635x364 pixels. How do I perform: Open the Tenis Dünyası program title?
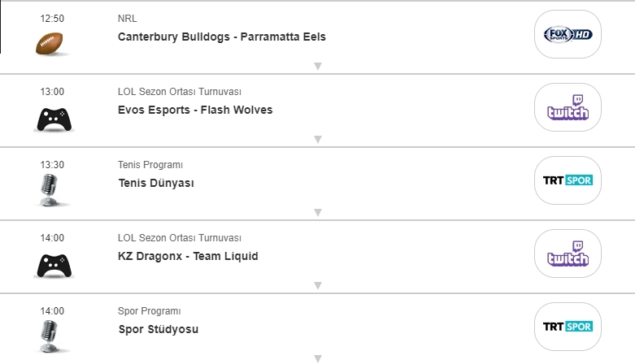coord(156,183)
